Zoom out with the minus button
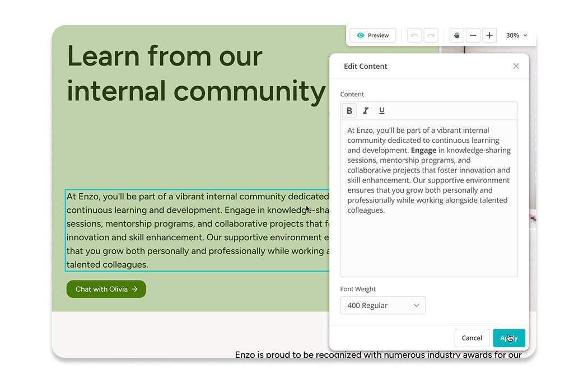This screenshot has height=392, width=588. [473, 35]
